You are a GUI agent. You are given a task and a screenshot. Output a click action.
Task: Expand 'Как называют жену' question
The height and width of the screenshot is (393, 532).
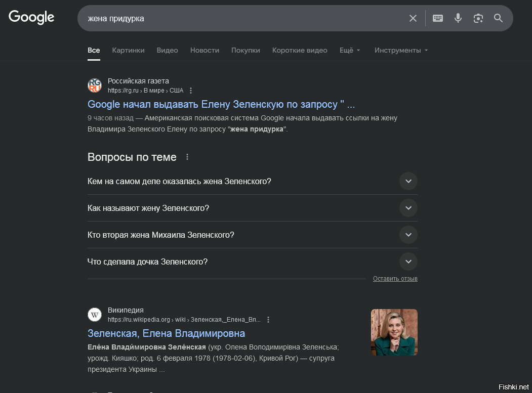(408, 208)
